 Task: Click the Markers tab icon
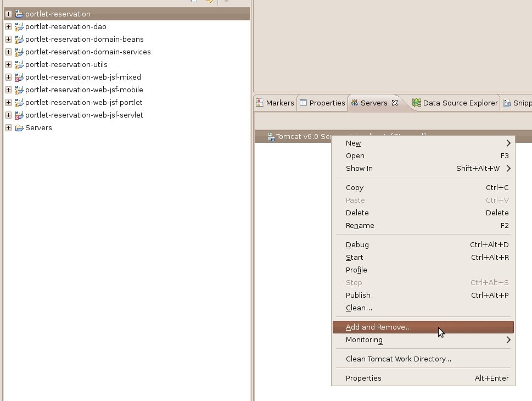click(x=260, y=103)
